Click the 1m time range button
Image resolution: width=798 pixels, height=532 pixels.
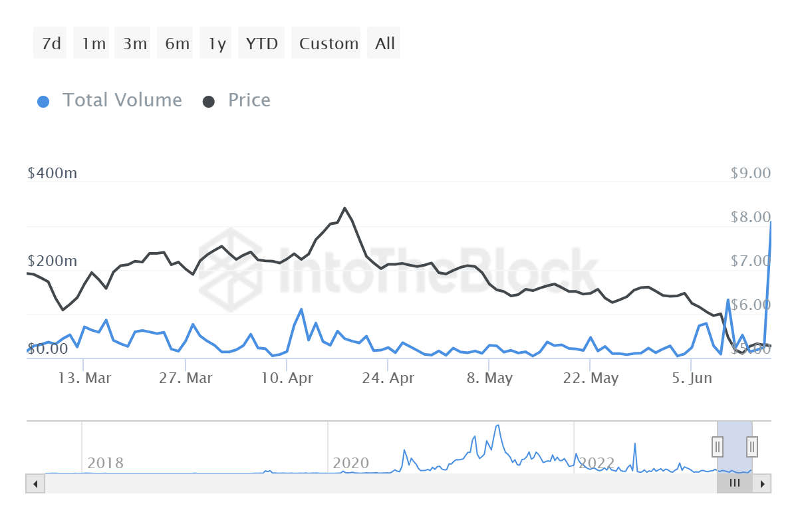tap(91, 43)
